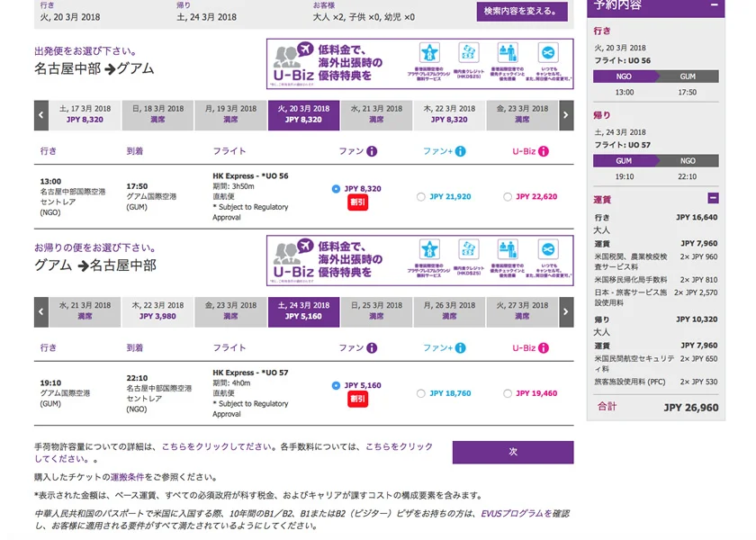
Task: Open the outbound U-Biz fare info icon
Action: click(546, 151)
